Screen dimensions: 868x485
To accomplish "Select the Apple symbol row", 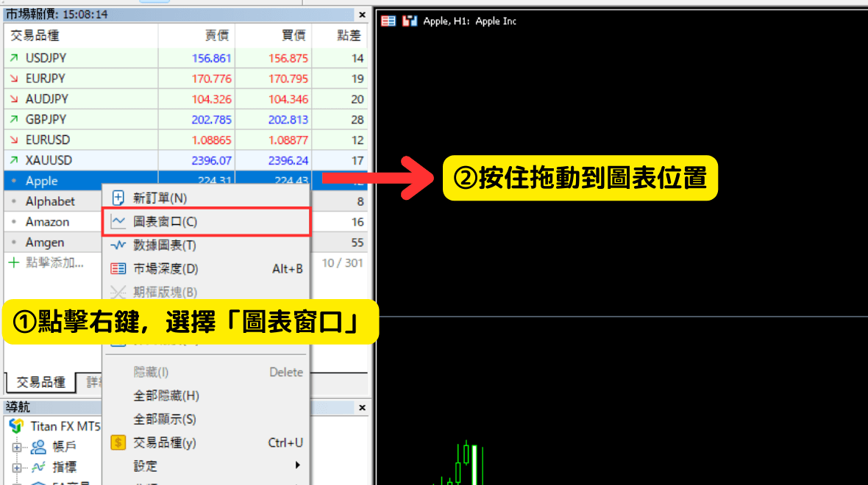I will click(x=186, y=181).
